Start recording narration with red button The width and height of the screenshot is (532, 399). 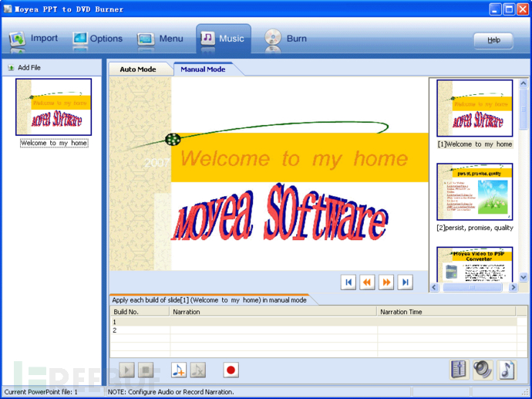(x=231, y=370)
